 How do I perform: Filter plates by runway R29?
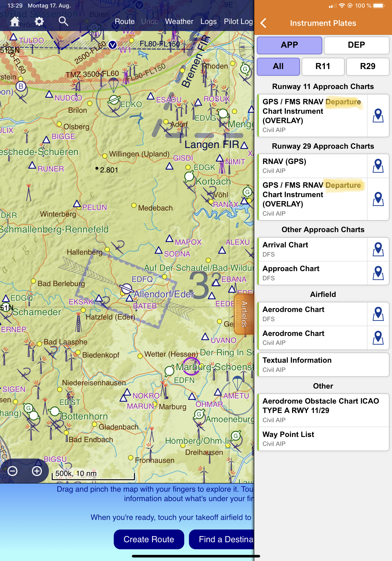coord(367,66)
